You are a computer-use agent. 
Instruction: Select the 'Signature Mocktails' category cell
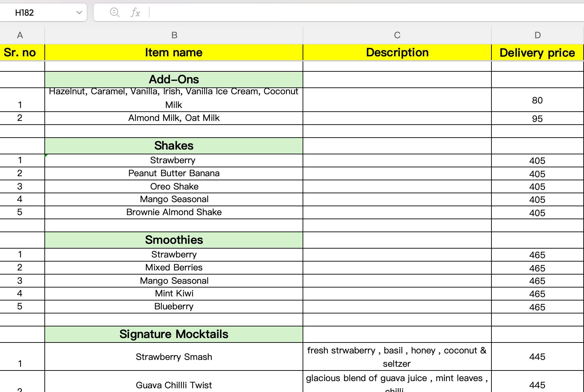[x=174, y=334]
